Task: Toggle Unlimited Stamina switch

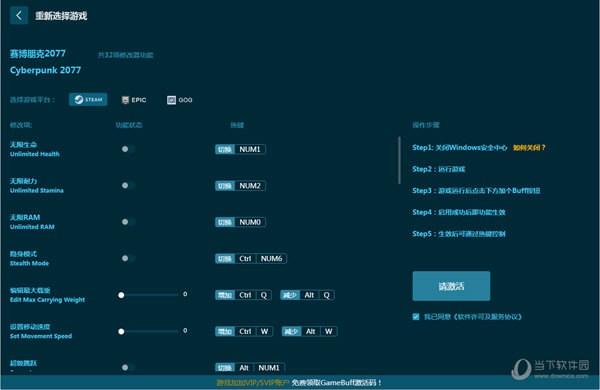Action: [128, 185]
